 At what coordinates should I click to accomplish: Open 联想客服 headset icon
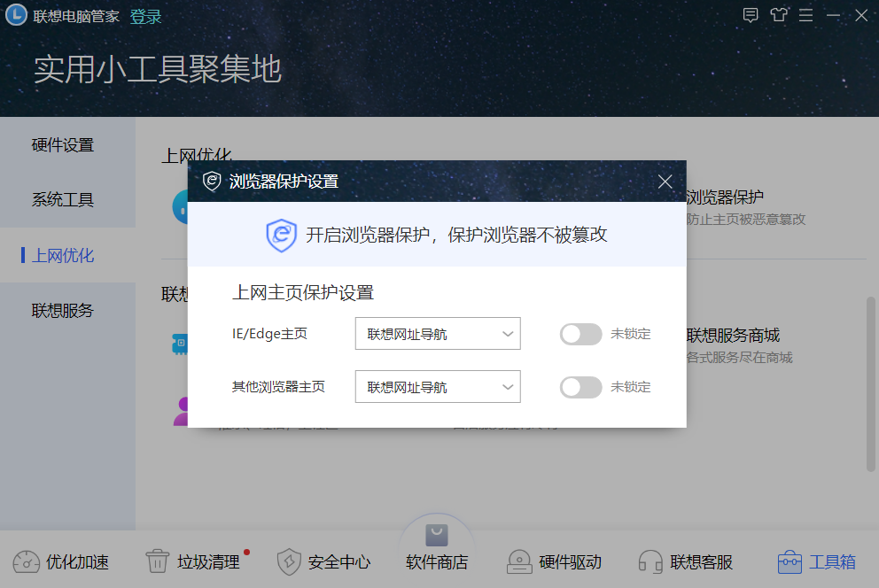coord(650,561)
